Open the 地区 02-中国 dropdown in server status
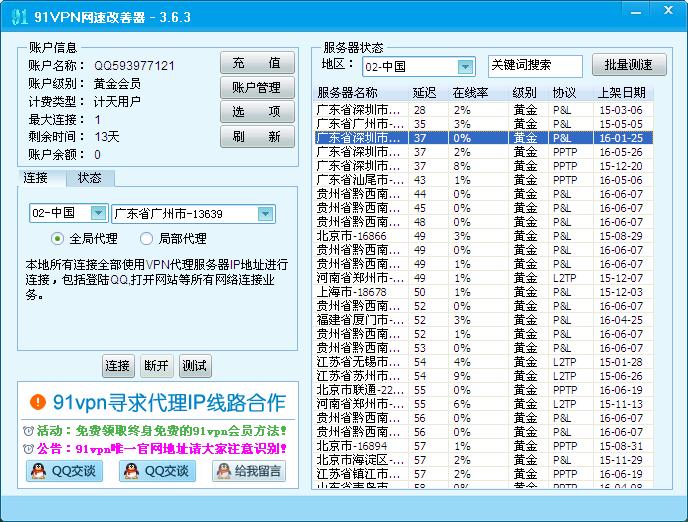This screenshot has width=688, height=522. 465,67
